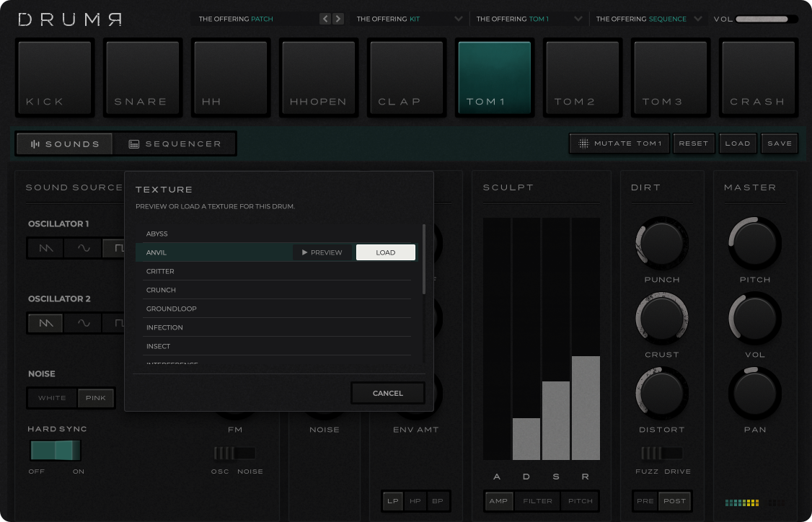Select the HP filter type
Viewport: 812px width, 522px height.
[415, 501]
